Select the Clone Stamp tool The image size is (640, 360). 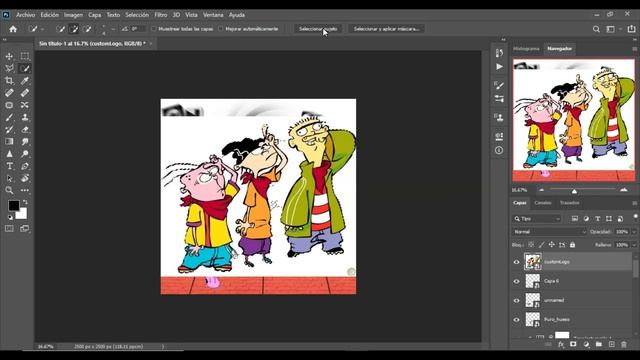[24, 117]
